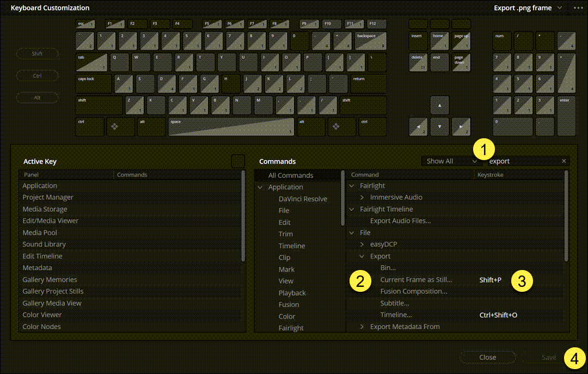
Task: Click the left Windows logo key
Action: (115, 126)
